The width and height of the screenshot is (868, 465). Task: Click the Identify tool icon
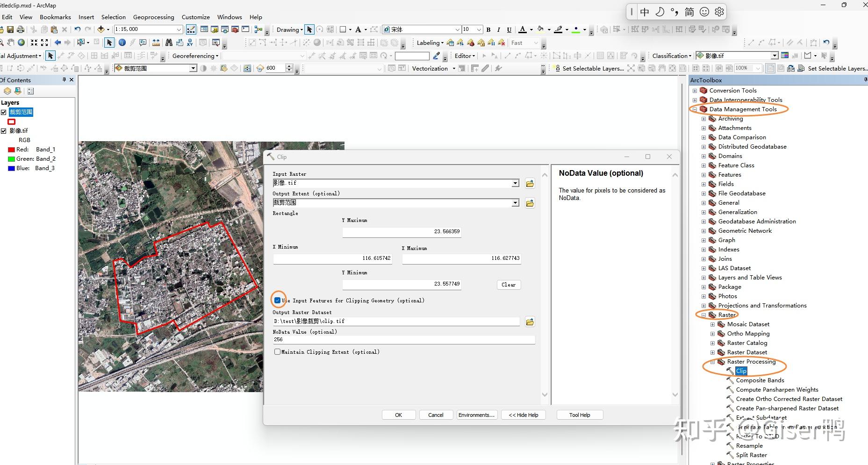122,43
